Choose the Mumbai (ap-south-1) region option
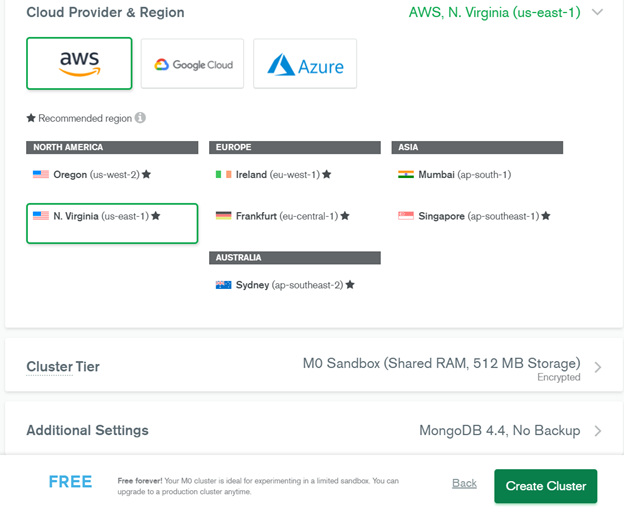This screenshot has height=513, width=624. tap(464, 174)
